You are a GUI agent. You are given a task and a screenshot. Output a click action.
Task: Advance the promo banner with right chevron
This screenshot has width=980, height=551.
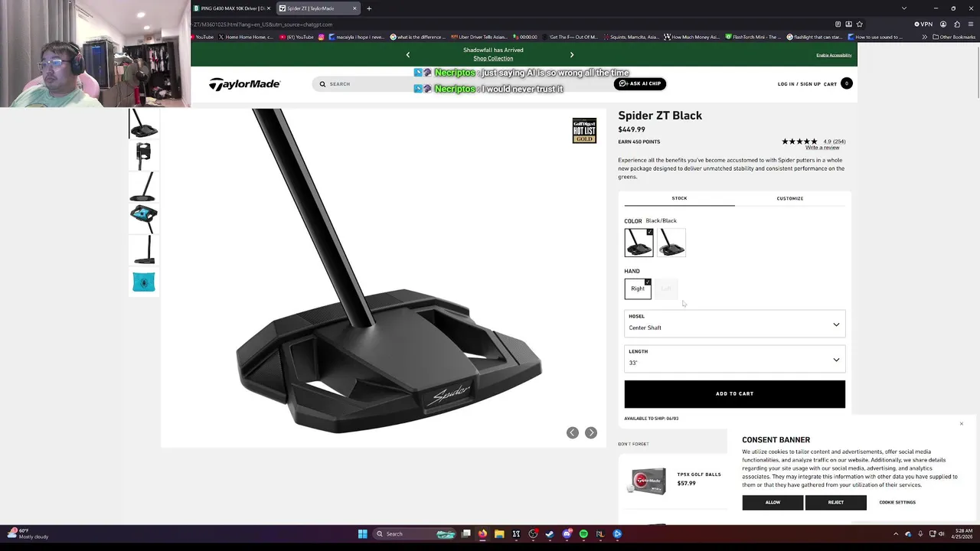pyautogui.click(x=571, y=54)
